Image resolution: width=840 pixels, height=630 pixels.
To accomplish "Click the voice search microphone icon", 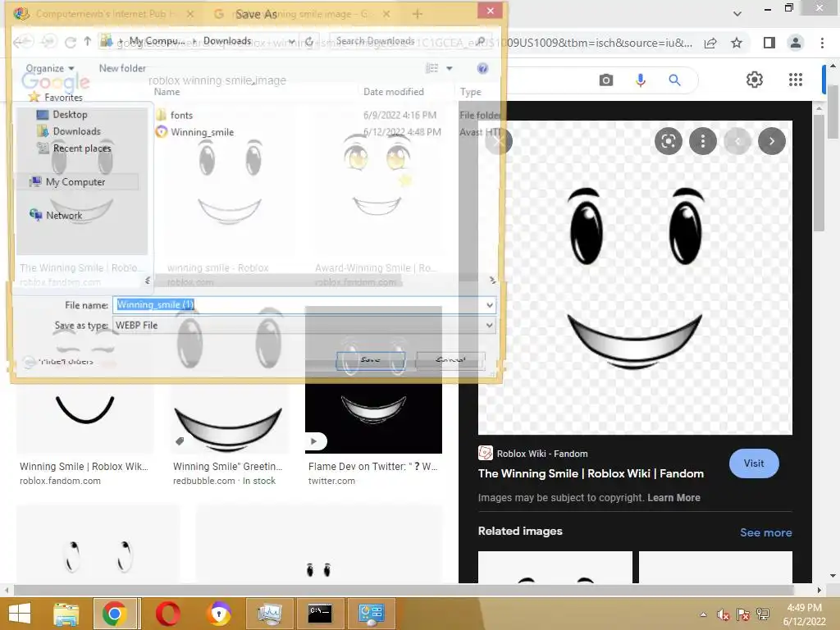I will (x=640, y=80).
